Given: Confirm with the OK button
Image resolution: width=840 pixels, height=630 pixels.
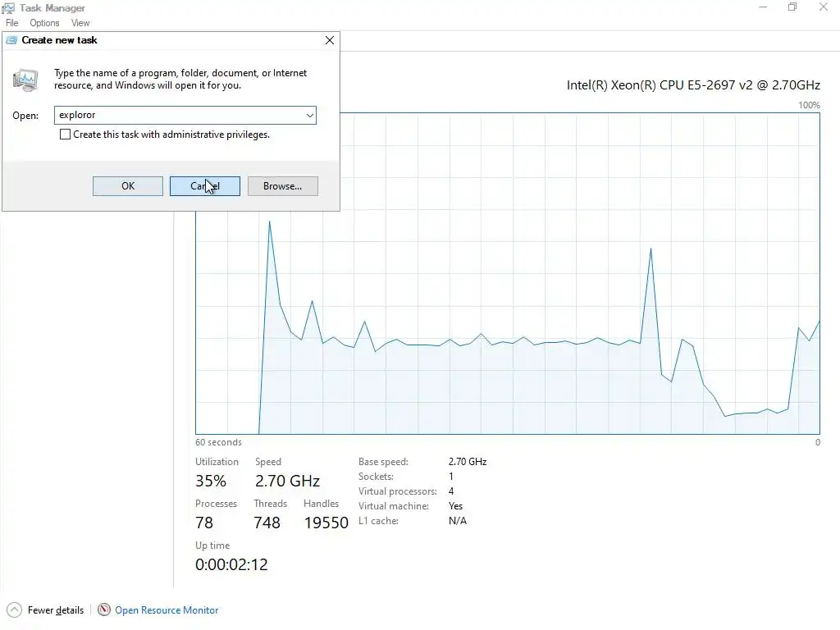Looking at the screenshot, I should click(x=127, y=186).
